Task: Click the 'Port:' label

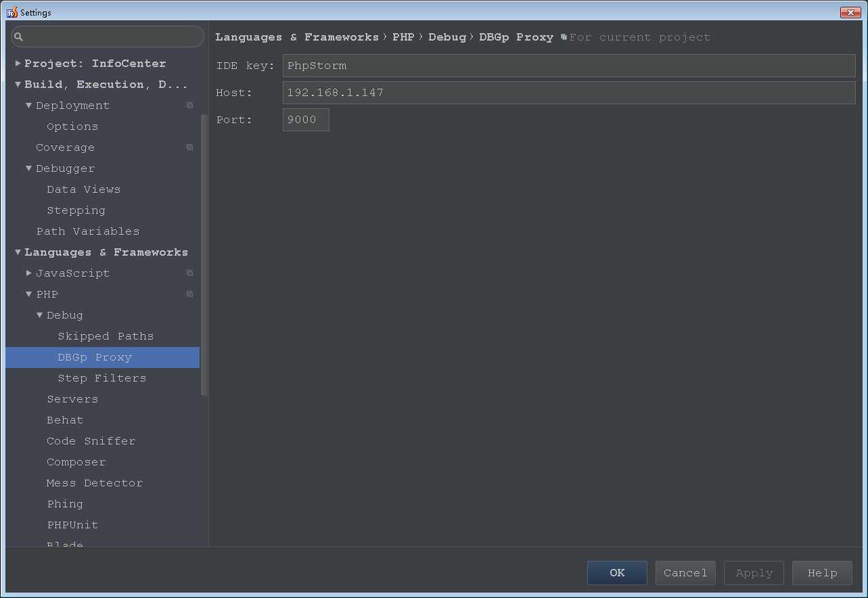Action: point(234,120)
